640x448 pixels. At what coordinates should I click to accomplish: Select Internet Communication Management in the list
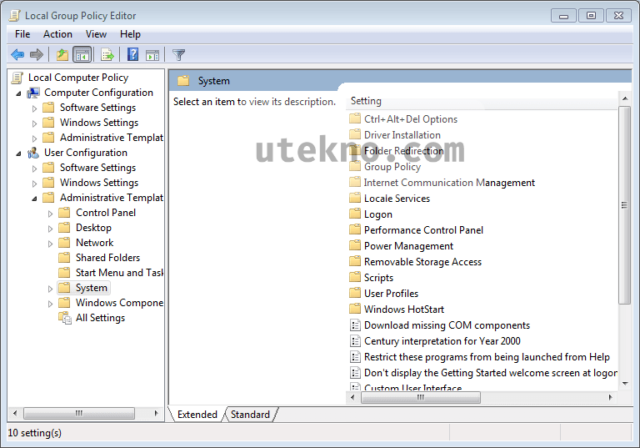(x=449, y=182)
